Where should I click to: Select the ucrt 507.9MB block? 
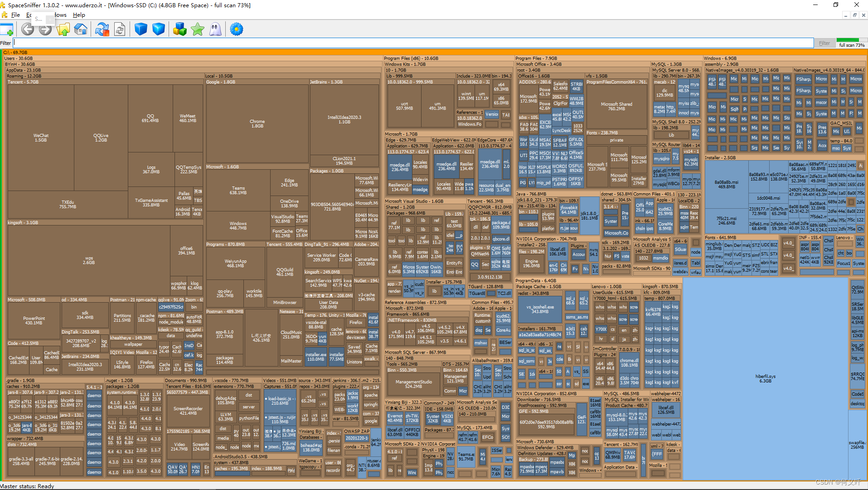(x=404, y=106)
